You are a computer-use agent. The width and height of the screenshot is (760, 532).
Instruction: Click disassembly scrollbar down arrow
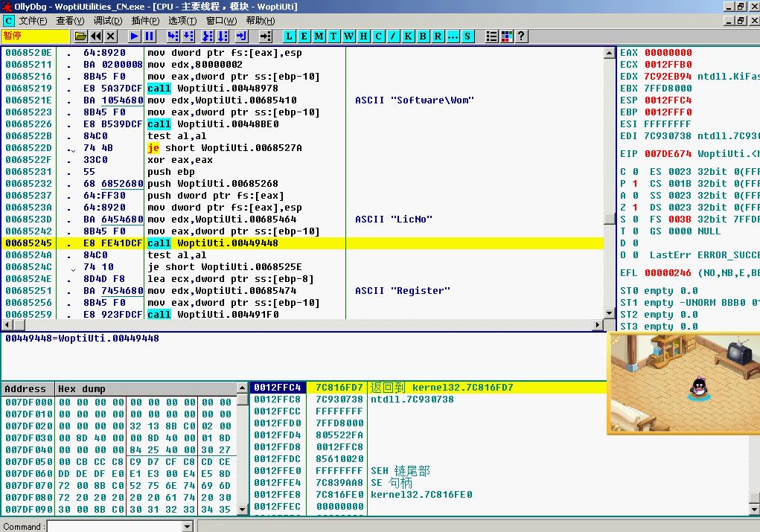pos(610,313)
